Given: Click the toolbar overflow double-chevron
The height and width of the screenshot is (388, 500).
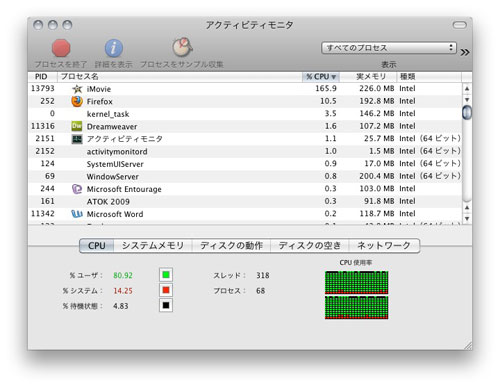Looking at the screenshot, I should (465, 52).
